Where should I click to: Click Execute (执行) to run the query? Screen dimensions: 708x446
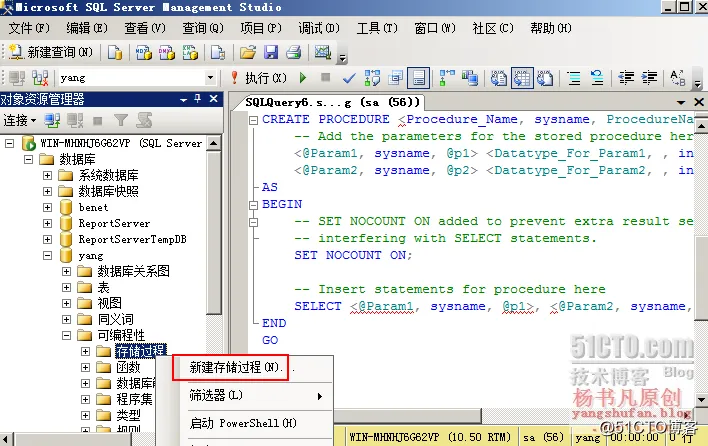259,78
